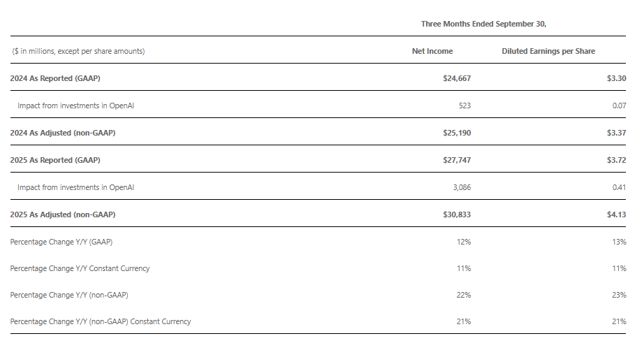Click the 523 OpenAI impact value
The image size is (644, 357).
[464, 105]
